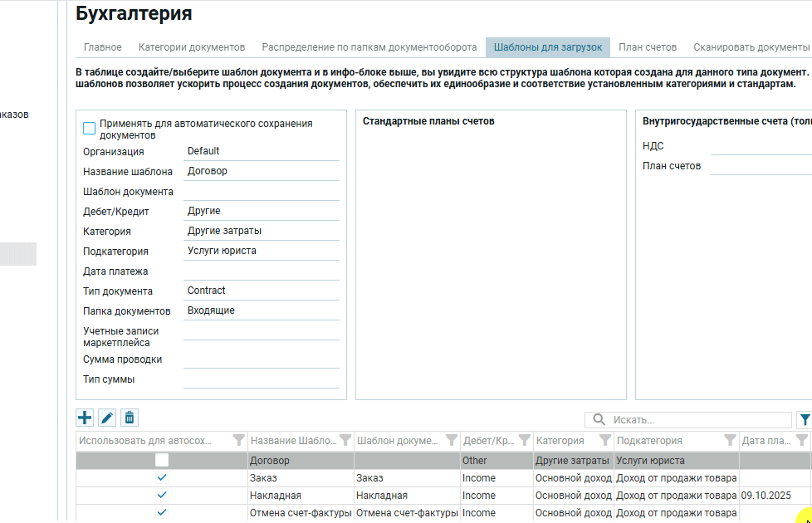Screen dimensions: 812x523
Task: Open filter on 'Шаблон документа' column
Action: pyautogui.click(x=452, y=441)
